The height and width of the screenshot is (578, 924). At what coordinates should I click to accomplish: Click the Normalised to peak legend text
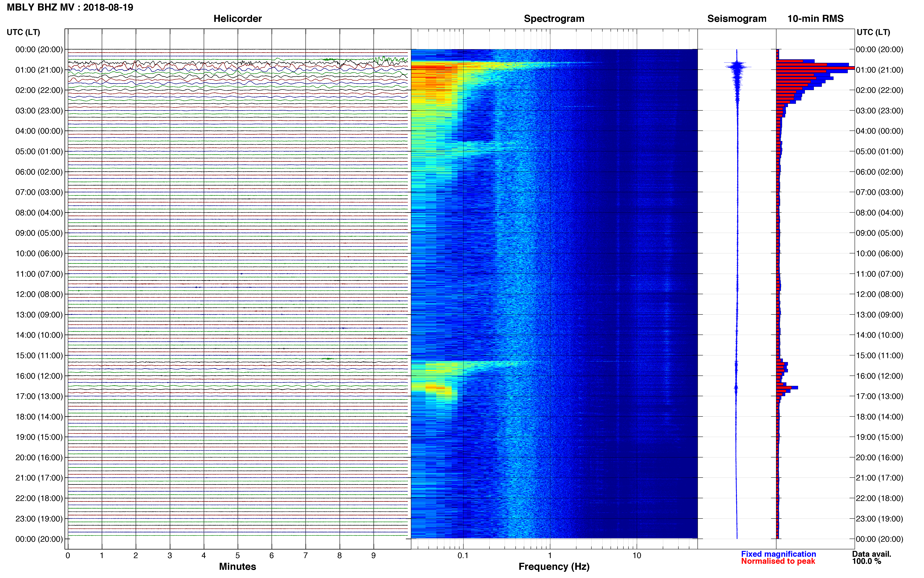778,561
